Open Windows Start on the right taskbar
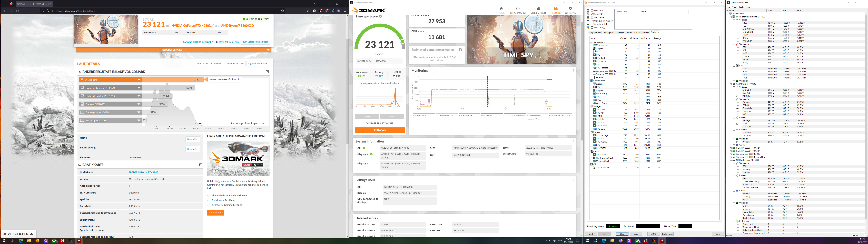868x244 pixels. tap(587, 241)
